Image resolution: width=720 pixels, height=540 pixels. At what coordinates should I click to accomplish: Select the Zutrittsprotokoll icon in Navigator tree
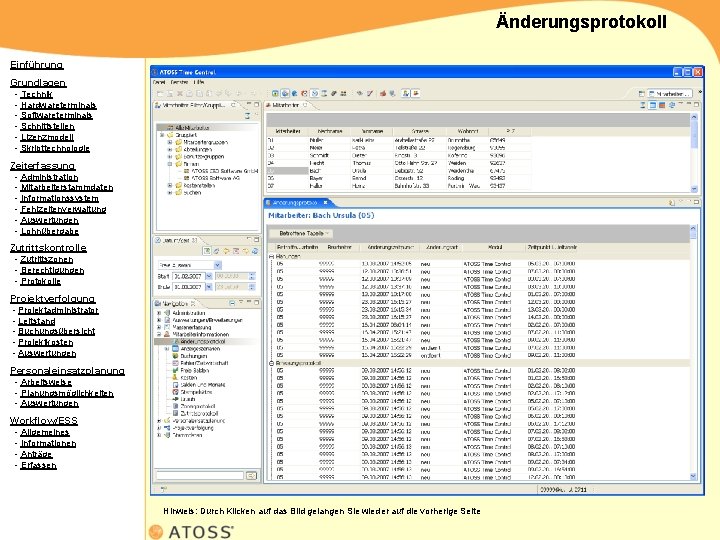point(175,413)
